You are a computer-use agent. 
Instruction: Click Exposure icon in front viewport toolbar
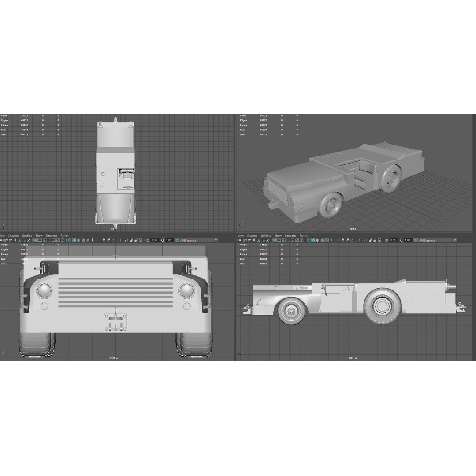[x=148, y=240]
